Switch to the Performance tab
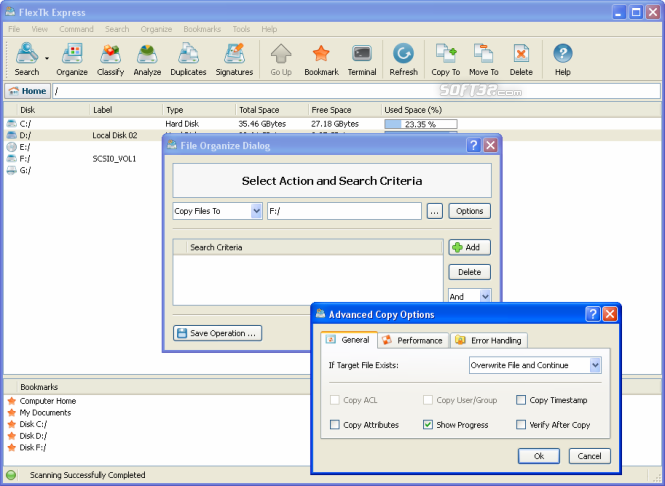 coord(413,341)
